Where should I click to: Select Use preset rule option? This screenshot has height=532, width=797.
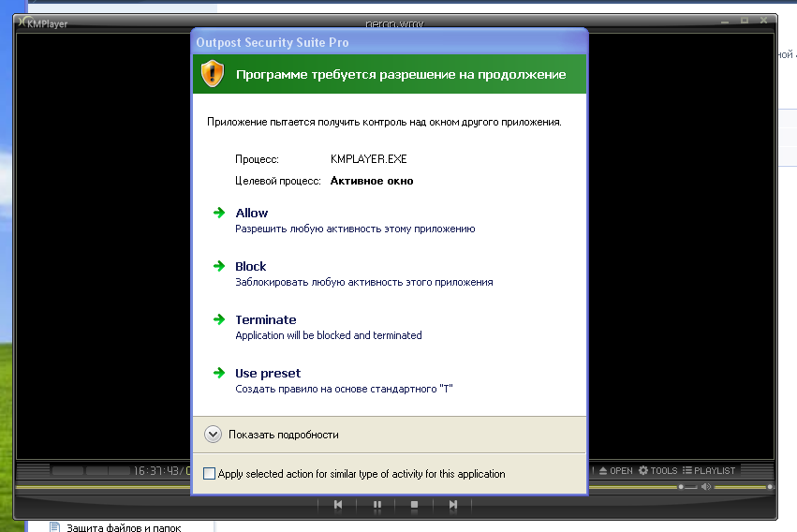268,374
